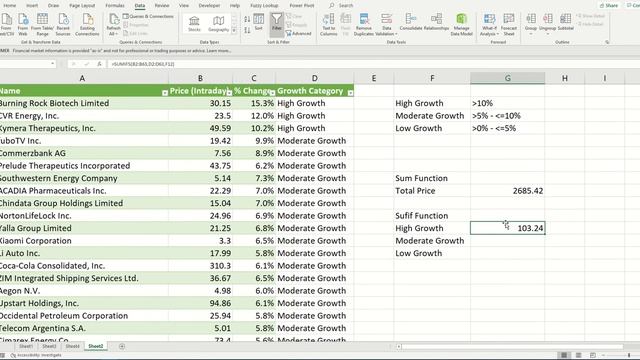Select the Geography data type
This screenshot has width=640, height=360.
(218, 24)
